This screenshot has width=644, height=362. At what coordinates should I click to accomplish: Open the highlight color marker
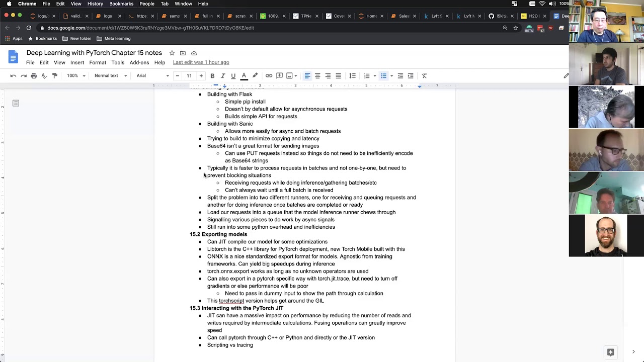[x=255, y=76]
